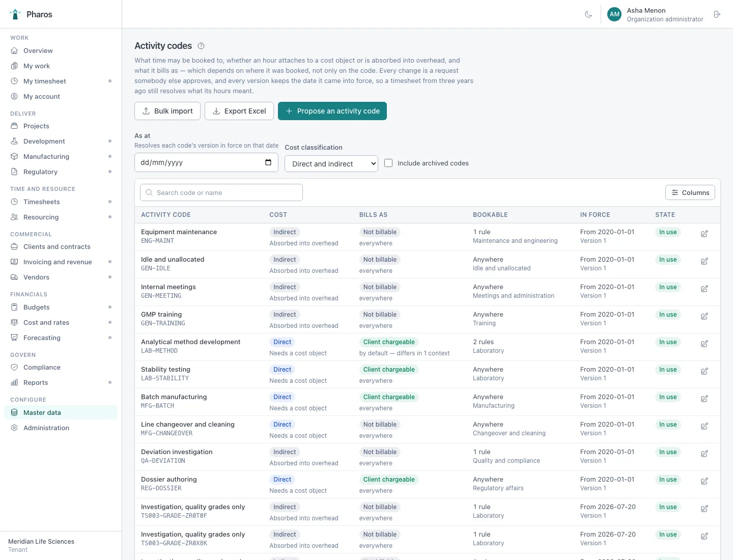The height and width of the screenshot is (560, 733).
Task: Toggle dark mode moon icon
Action: point(588,14)
